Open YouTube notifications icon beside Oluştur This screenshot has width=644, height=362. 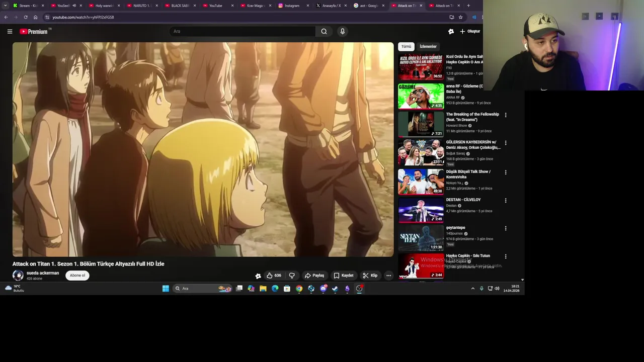pos(451,31)
